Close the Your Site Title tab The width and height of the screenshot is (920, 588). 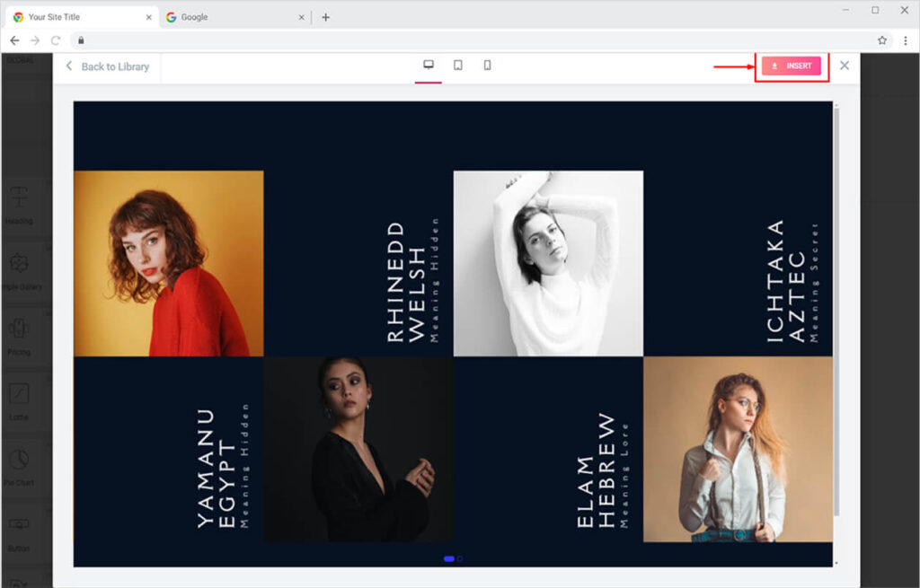point(149,17)
